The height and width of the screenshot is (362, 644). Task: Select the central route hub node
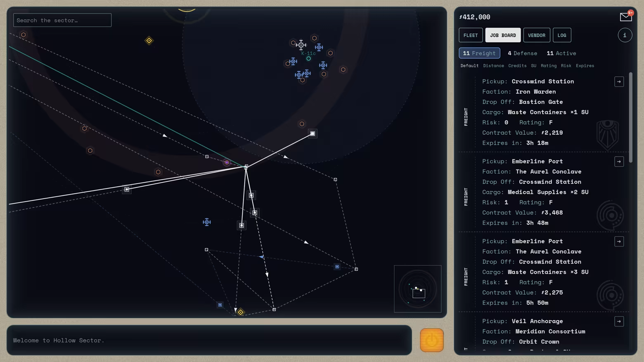pyautogui.click(x=246, y=167)
